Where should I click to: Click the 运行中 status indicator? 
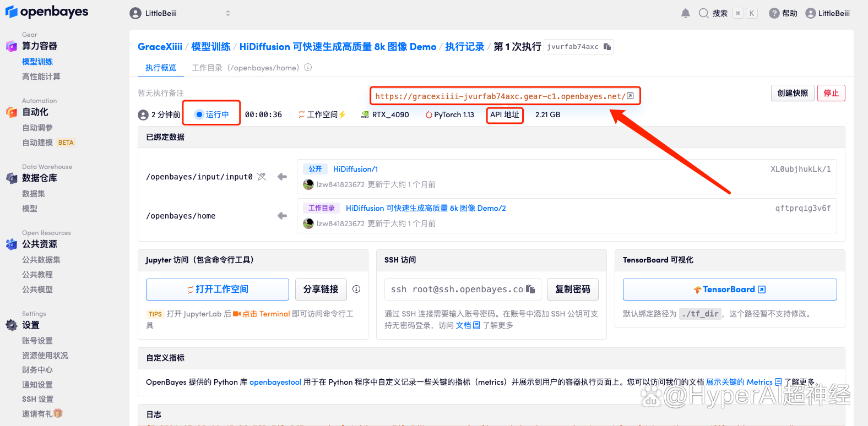212,114
